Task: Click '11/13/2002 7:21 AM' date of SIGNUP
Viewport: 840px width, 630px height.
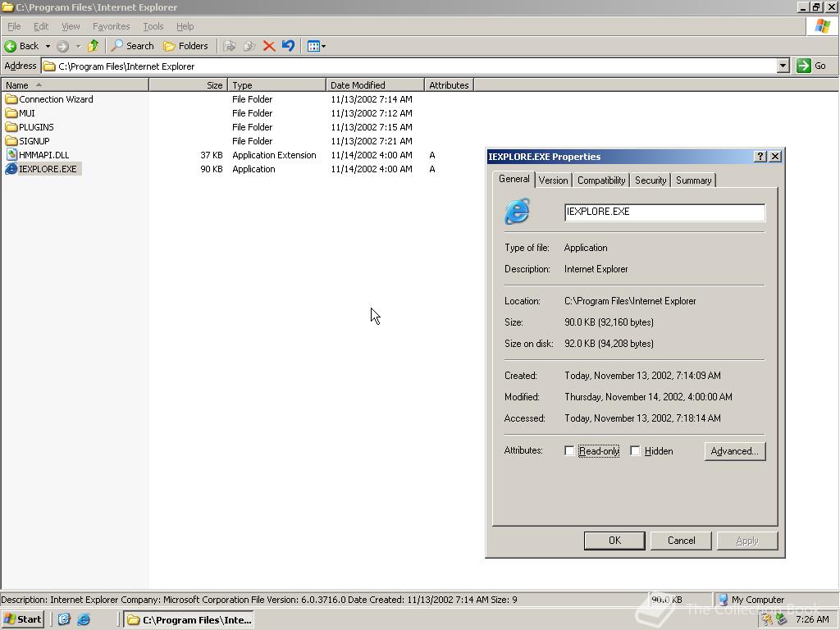Action: pos(372,141)
